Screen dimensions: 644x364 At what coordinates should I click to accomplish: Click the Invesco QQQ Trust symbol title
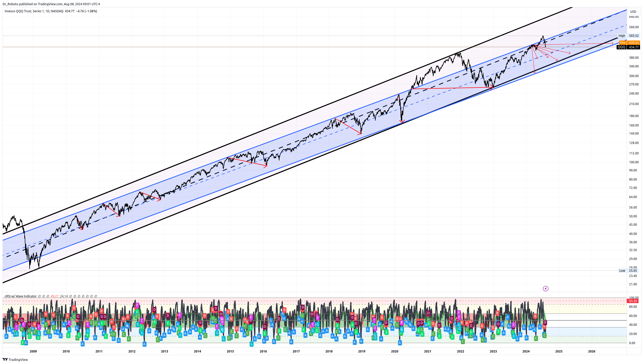click(34, 11)
